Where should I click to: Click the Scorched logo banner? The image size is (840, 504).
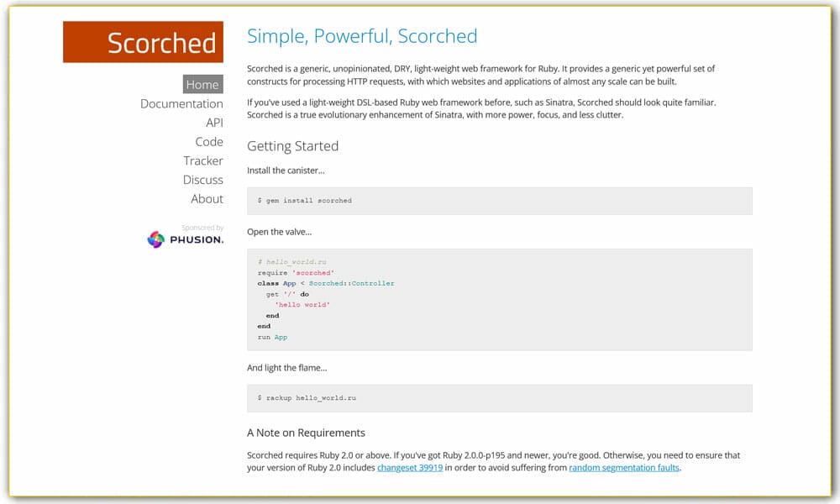coord(143,42)
